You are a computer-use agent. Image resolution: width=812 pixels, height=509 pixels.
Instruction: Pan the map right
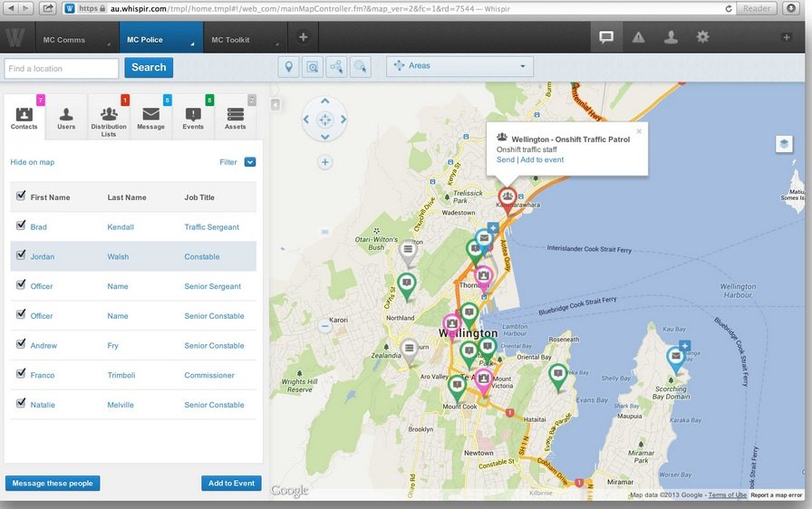pos(343,120)
